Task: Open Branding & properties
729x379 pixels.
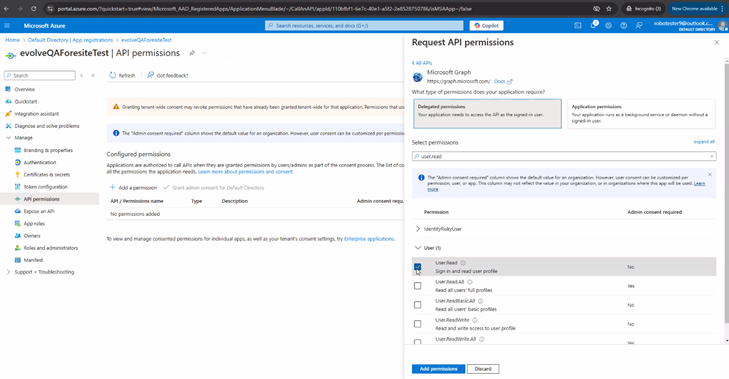Action: pyautogui.click(x=48, y=150)
